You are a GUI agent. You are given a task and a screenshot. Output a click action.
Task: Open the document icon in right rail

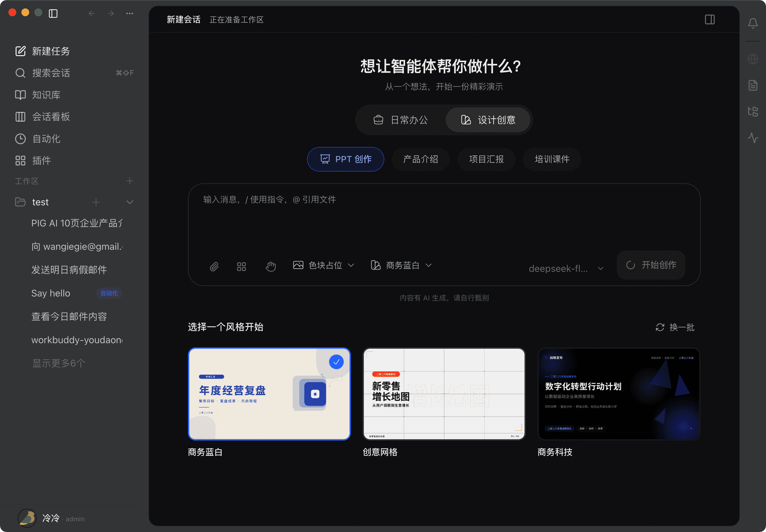coord(753,85)
